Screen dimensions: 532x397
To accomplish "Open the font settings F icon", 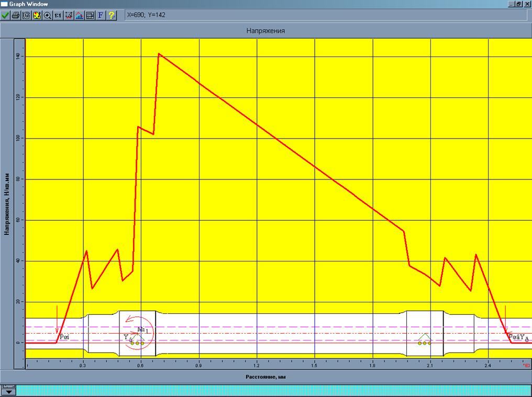I will [101, 15].
